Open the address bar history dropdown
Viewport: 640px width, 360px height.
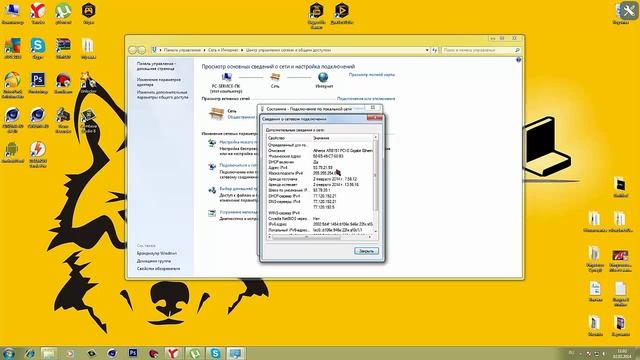tap(427, 50)
